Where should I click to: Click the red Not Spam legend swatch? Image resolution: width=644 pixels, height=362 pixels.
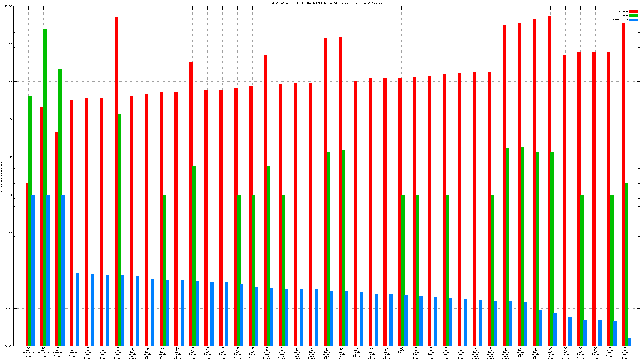pyautogui.click(x=633, y=11)
